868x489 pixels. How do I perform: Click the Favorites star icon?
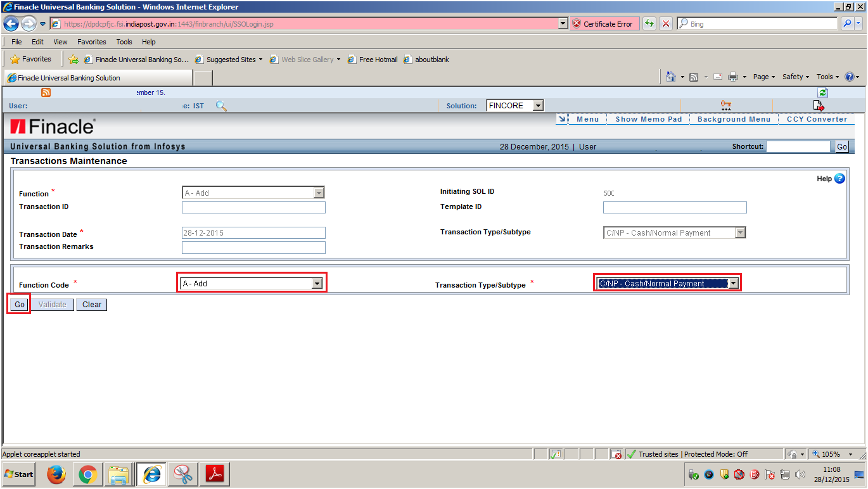[15, 59]
